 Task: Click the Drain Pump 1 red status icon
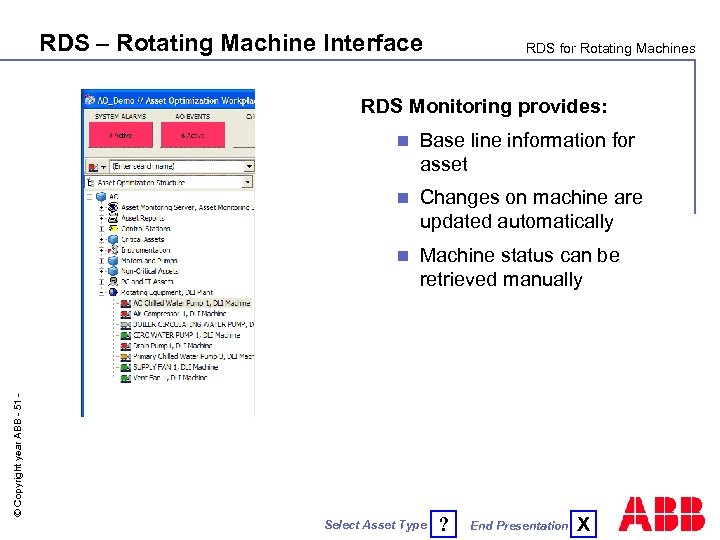click(x=125, y=346)
